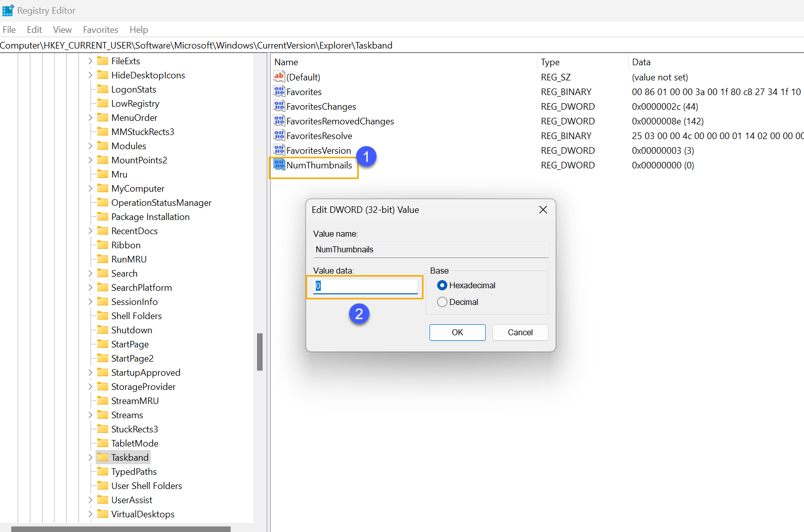Click the FavoritesResolve binary value icon
Screen dimensions: 804x532
pos(279,136)
